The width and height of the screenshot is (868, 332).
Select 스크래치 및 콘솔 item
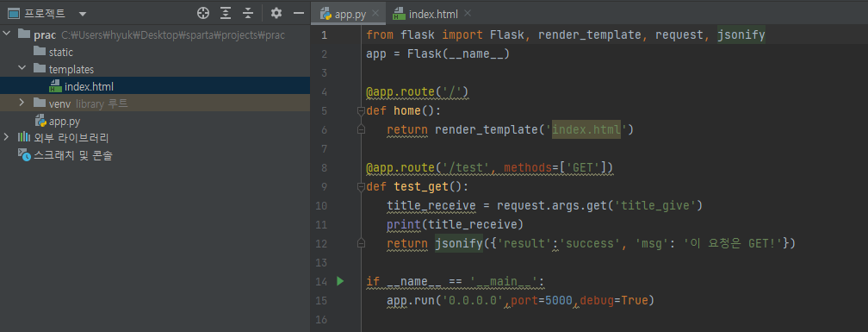pos(73,155)
